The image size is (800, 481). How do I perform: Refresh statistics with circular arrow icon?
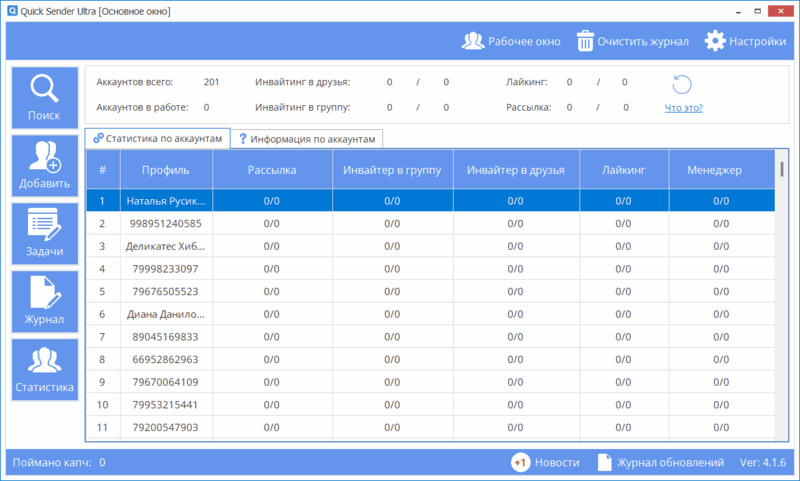(682, 85)
